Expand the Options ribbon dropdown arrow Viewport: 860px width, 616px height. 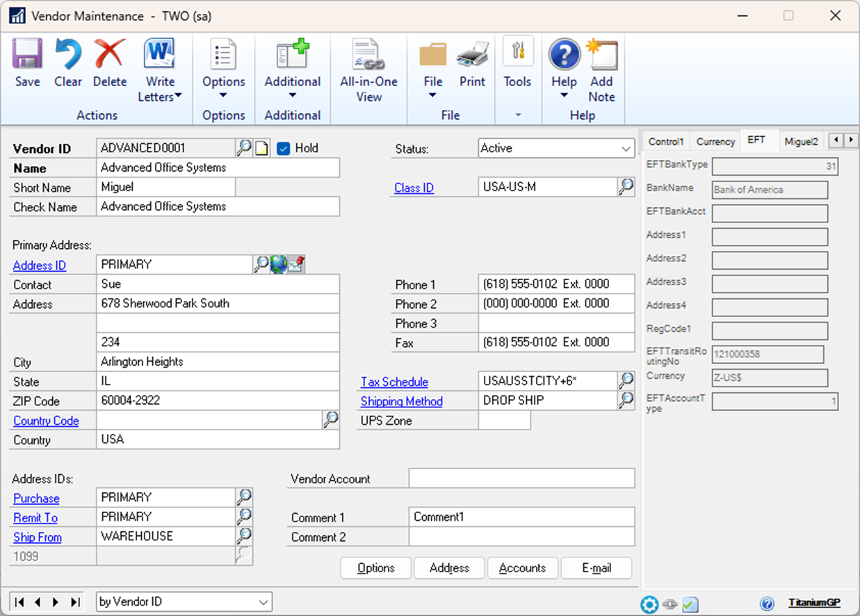223,96
